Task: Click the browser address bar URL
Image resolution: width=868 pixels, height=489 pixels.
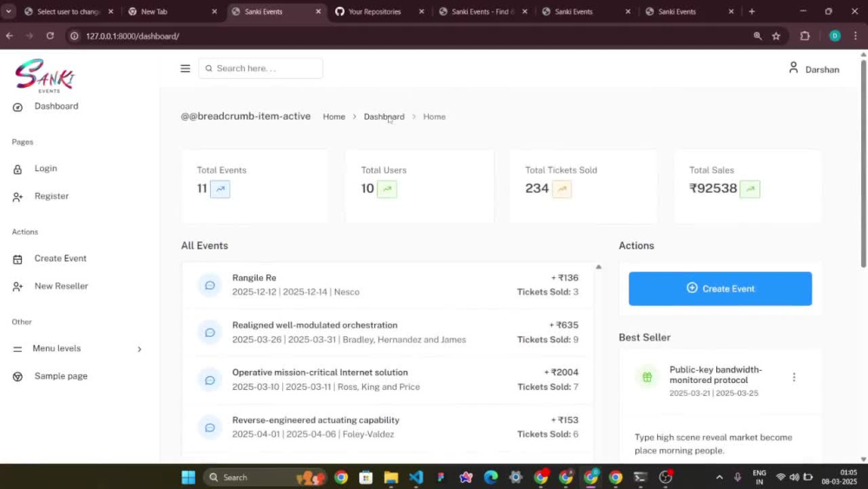Action: 133,36
